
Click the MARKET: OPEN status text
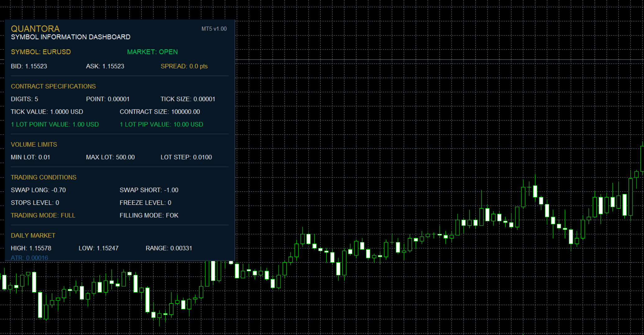[152, 52]
